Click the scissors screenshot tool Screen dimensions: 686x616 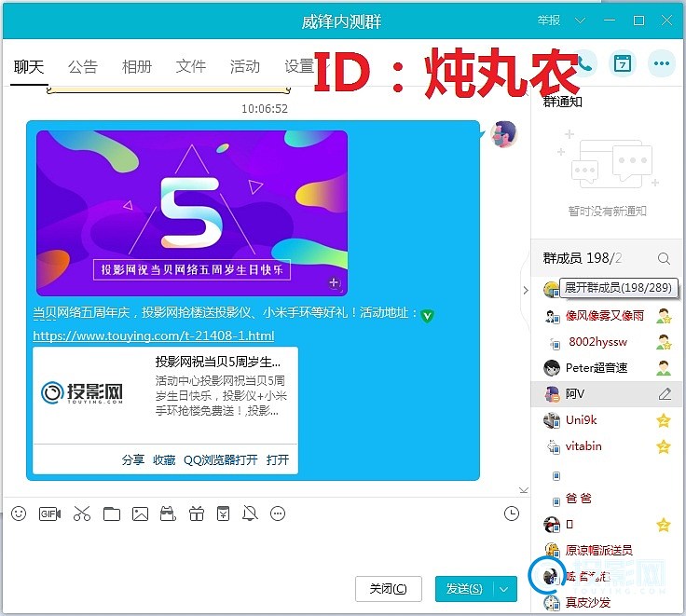pyautogui.click(x=82, y=513)
